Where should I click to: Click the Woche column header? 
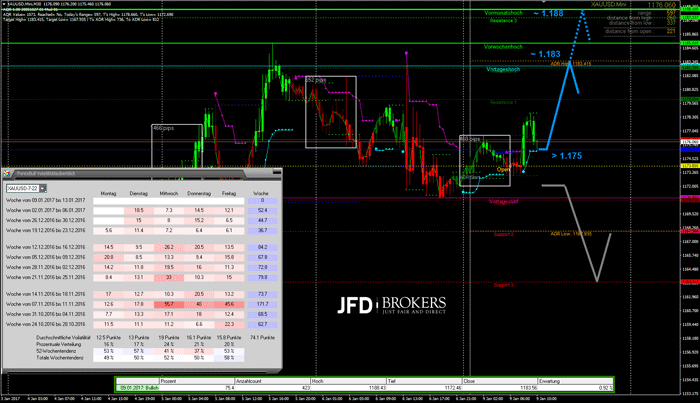click(x=261, y=193)
